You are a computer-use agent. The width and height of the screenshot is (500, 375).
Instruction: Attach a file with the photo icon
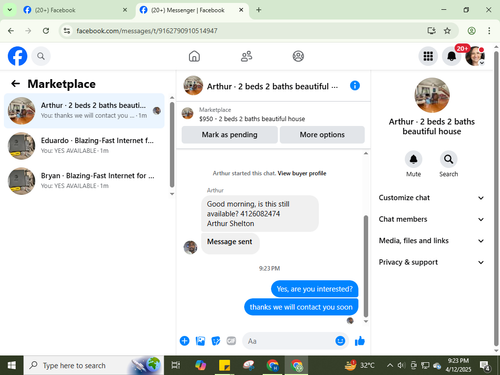tap(200, 341)
